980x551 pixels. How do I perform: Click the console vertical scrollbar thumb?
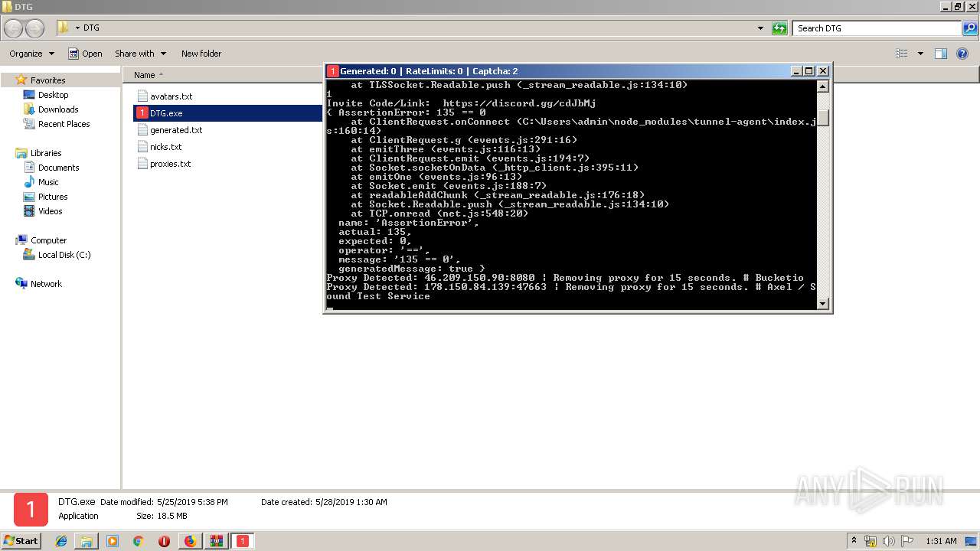point(823,118)
